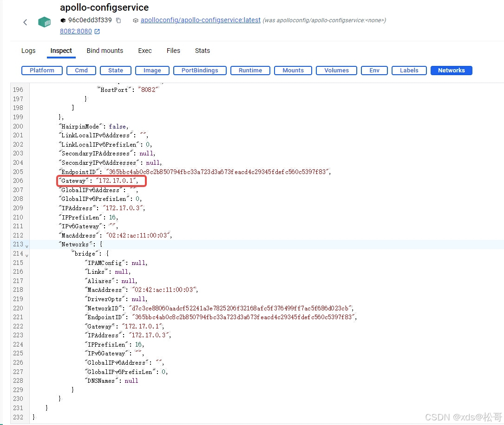Open the Bind mounts tab

pos(105,51)
